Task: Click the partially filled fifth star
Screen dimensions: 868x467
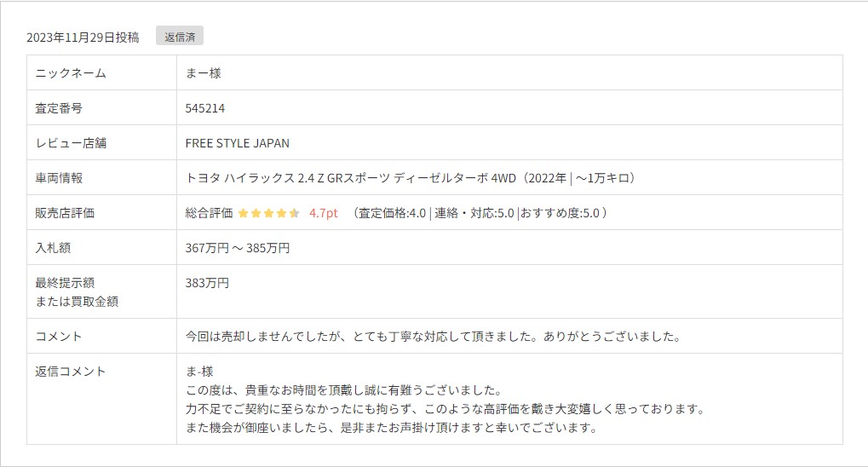Action: pos(294,213)
